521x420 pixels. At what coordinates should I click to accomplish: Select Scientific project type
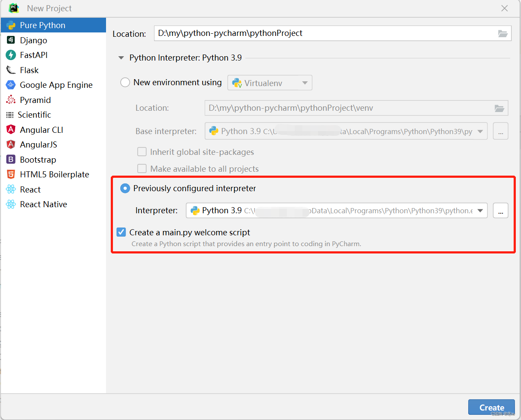click(x=53, y=115)
